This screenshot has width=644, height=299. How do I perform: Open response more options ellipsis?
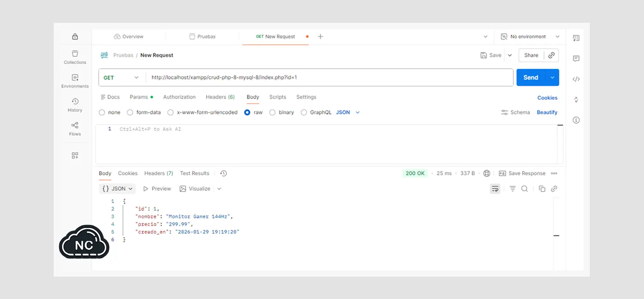[x=554, y=174]
